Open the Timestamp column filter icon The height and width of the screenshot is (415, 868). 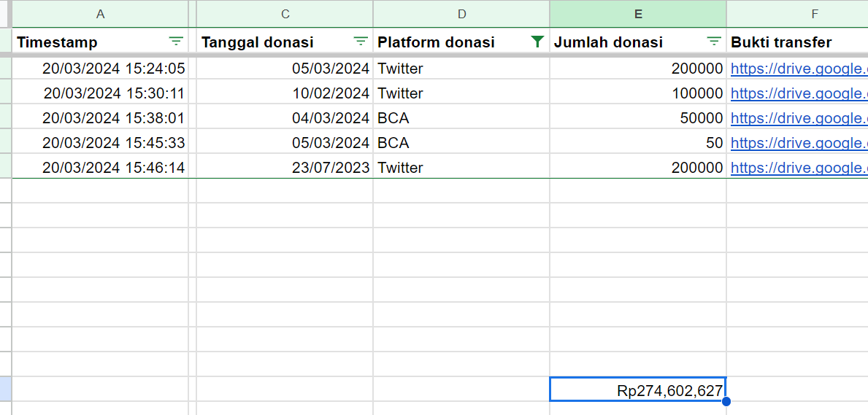(x=176, y=41)
